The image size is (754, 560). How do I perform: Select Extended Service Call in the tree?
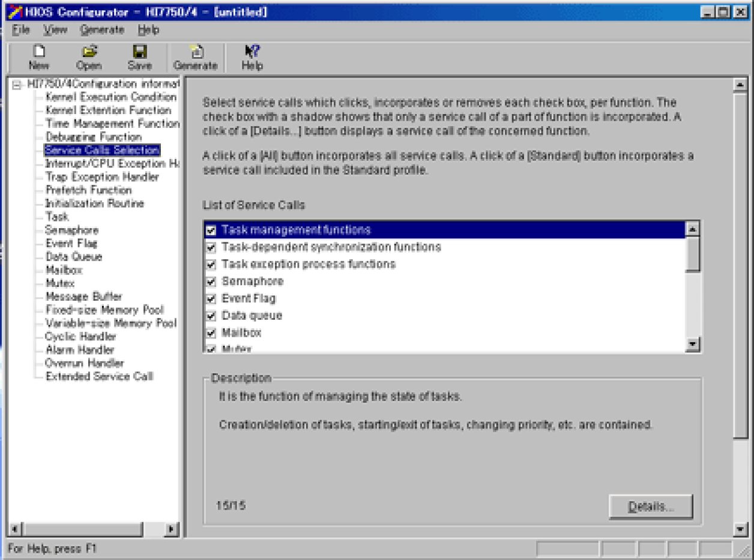98,376
